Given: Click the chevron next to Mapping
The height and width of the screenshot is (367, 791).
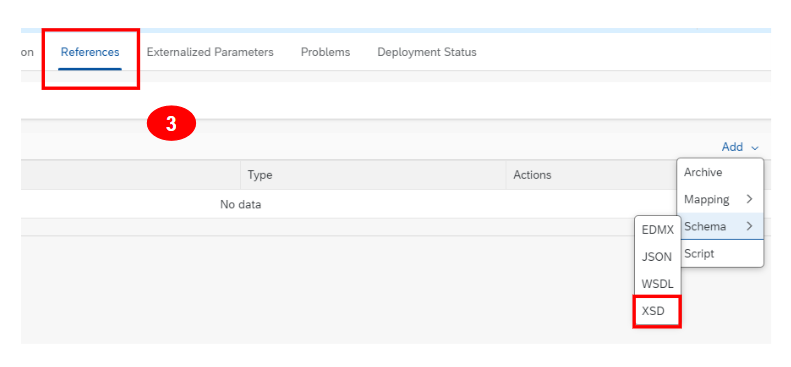Looking at the screenshot, I should click(749, 199).
